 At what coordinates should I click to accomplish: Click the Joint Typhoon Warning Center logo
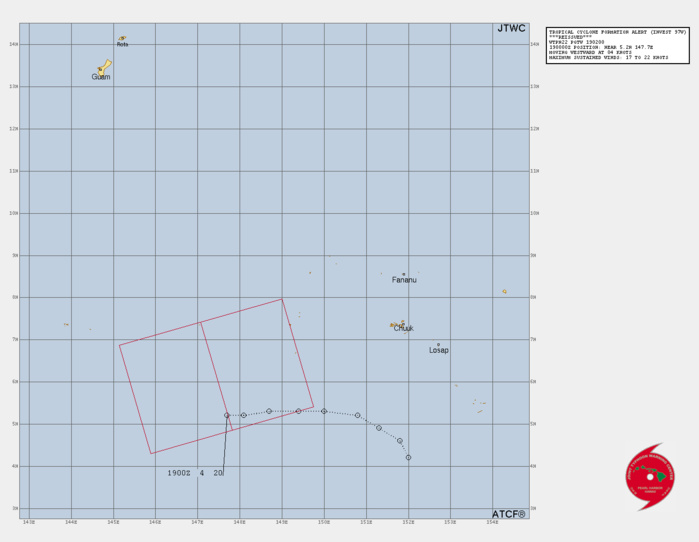click(650, 477)
